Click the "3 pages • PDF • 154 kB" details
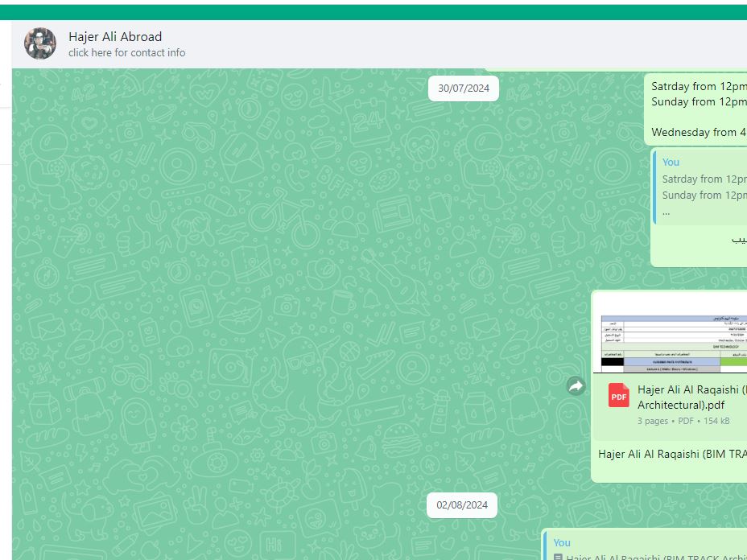 click(683, 421)
